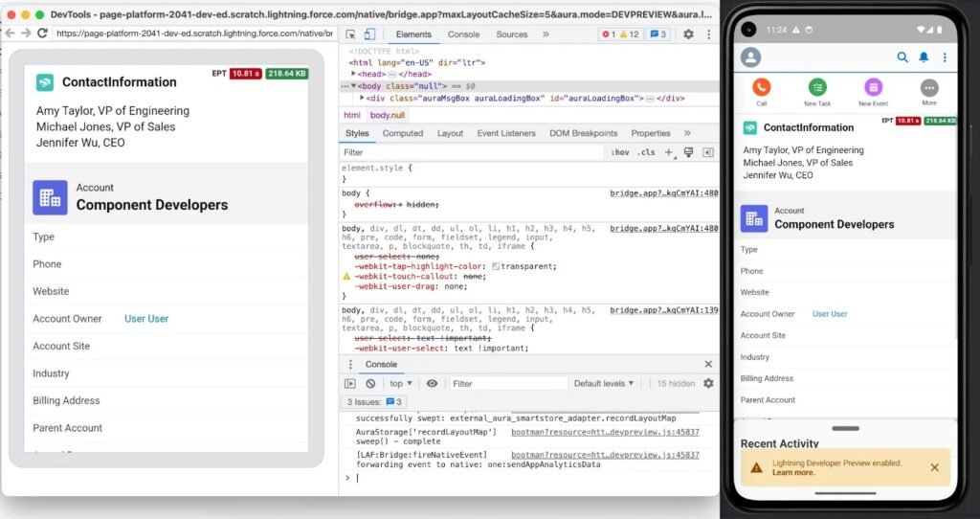Tap Learn more in the phone banner
The width and height of the screenshot is (980, 519).
click(x=793, y=473)
